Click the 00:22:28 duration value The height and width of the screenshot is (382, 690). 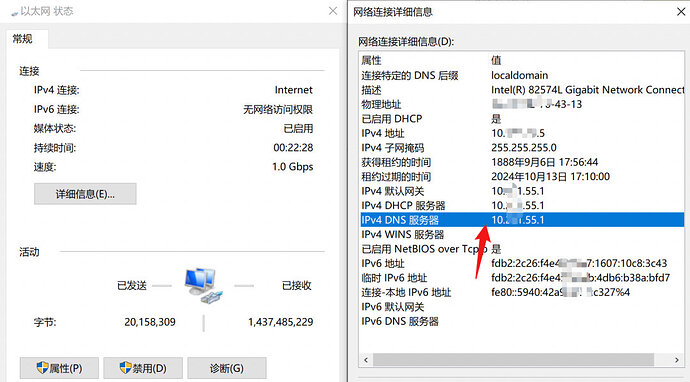click(293, 147)
